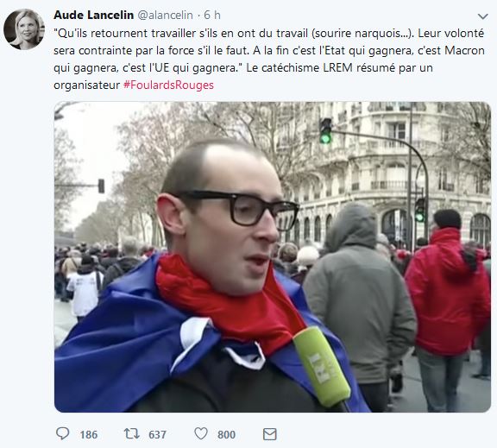Like the tweet with the heart icon
This screenshot has width=497, height=448.
coord(201,433)
